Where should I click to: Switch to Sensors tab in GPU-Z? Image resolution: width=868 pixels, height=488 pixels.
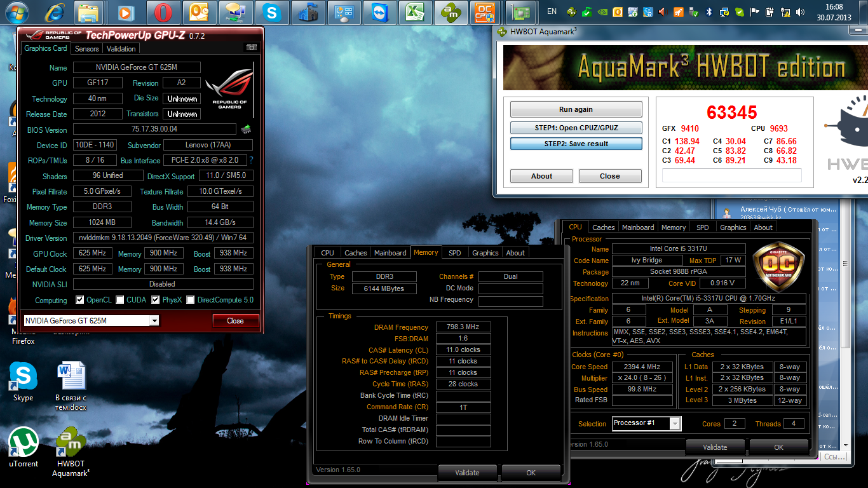click(x=87, y=49)
